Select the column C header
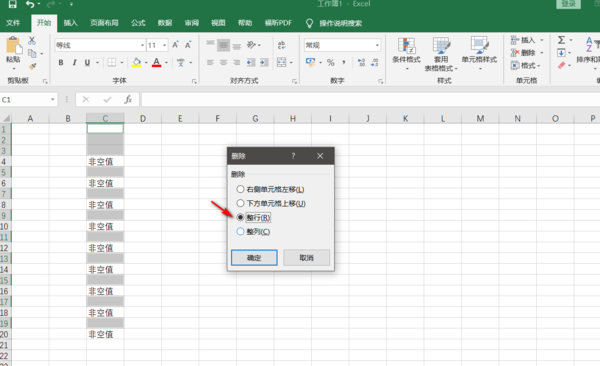Screen dimensions: 600x366 [x=105, y=118]
